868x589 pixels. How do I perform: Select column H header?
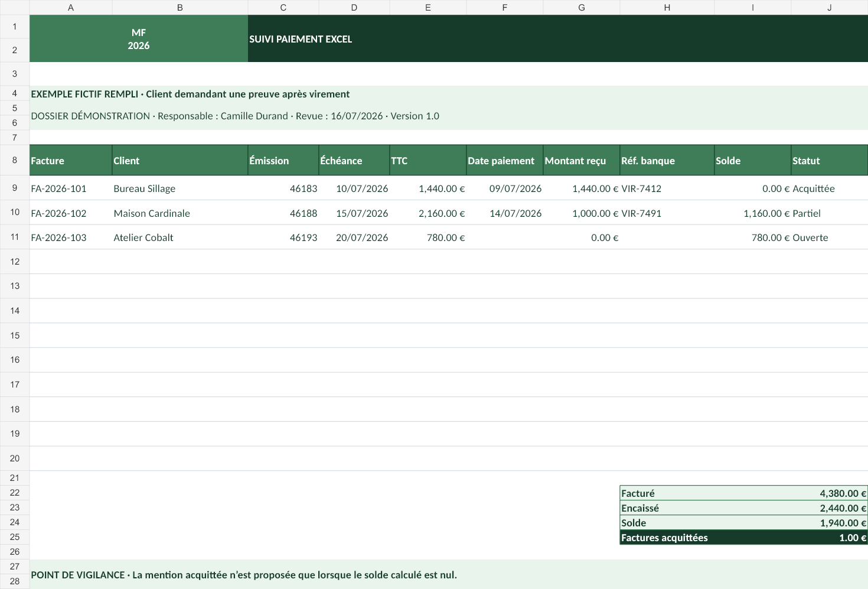click(x=667, y=7)
